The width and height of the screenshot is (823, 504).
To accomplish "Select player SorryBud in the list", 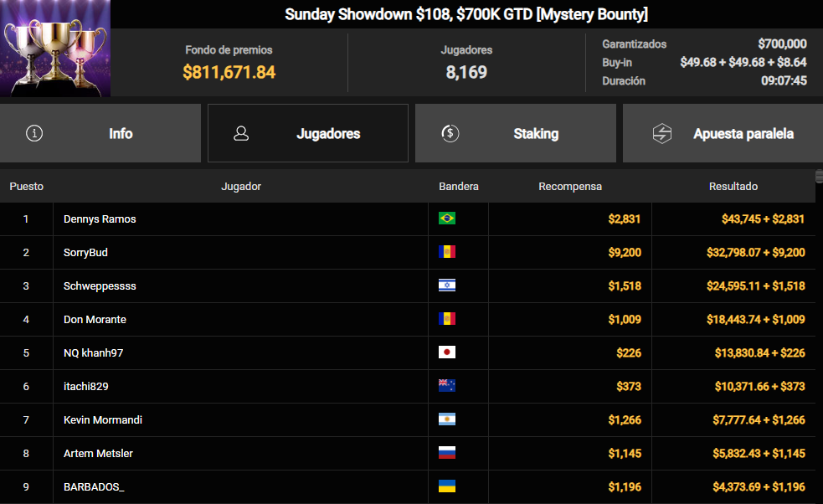I will point(85,253).
